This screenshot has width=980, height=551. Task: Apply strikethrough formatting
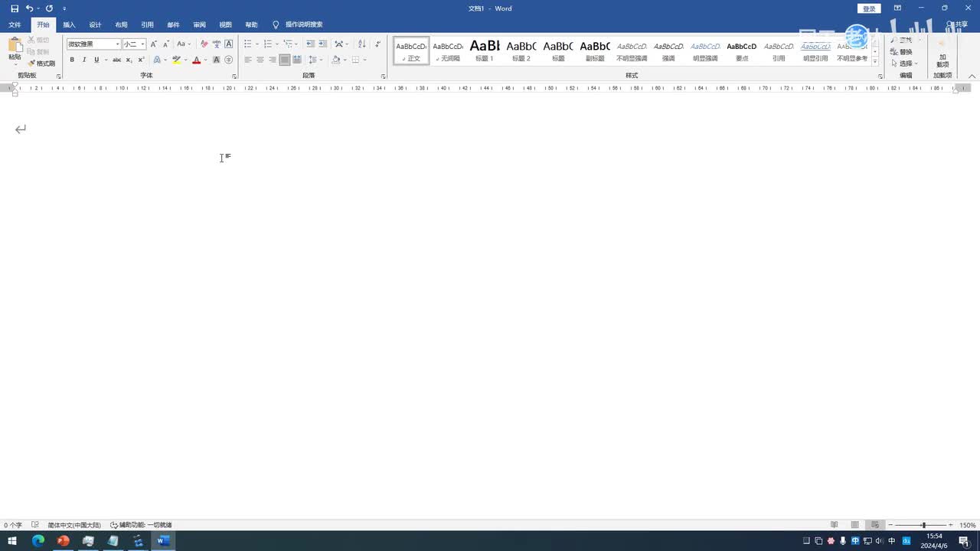pos(116,60)
